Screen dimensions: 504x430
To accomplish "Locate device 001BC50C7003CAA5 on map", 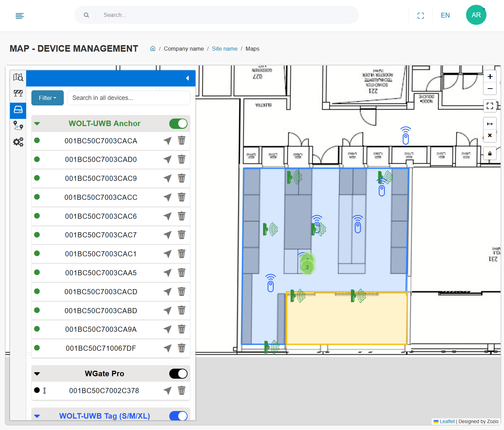I will click(x=168, y=273).
